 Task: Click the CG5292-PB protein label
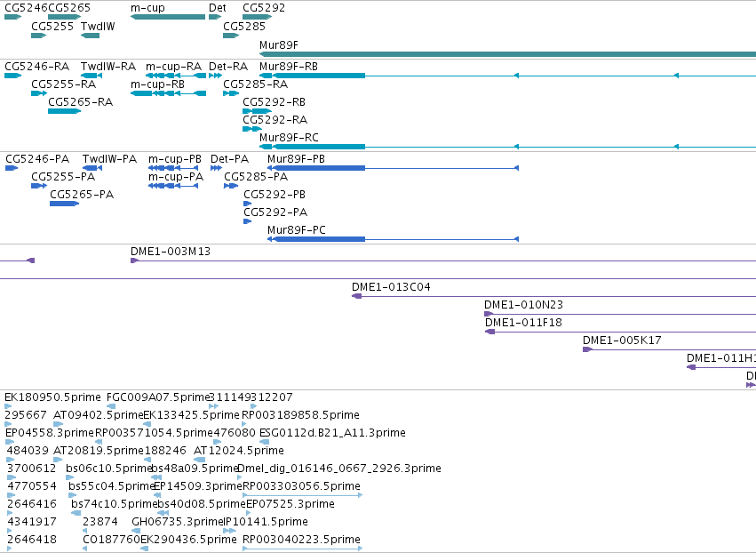275,195
